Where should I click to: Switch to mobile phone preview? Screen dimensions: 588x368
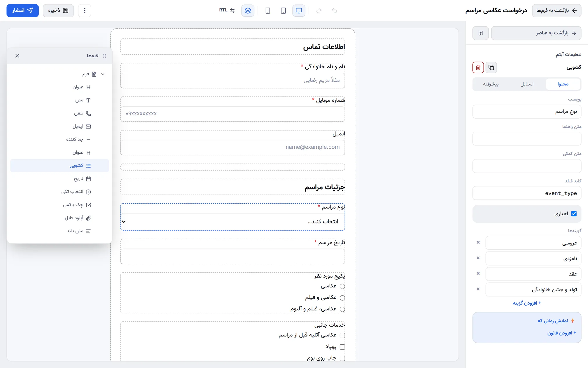268,11
